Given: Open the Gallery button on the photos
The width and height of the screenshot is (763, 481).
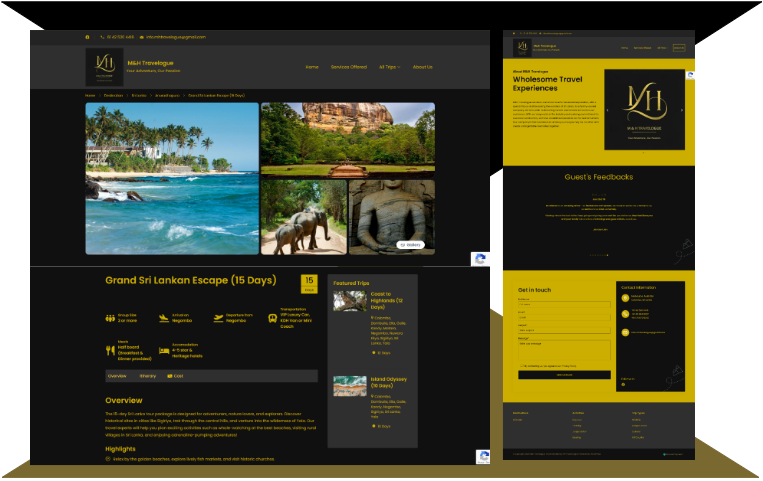Looking at the screenshot, I should click(411, 244).
